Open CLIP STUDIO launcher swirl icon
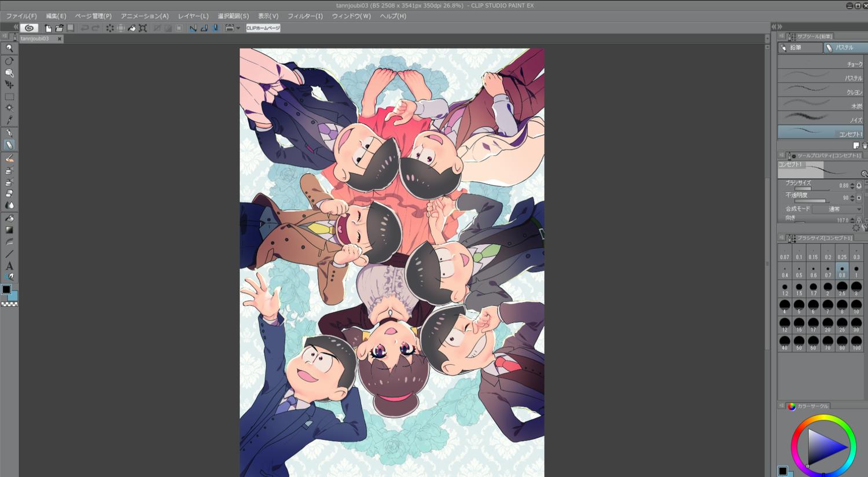The image size is (868, 477). (29, 28)
